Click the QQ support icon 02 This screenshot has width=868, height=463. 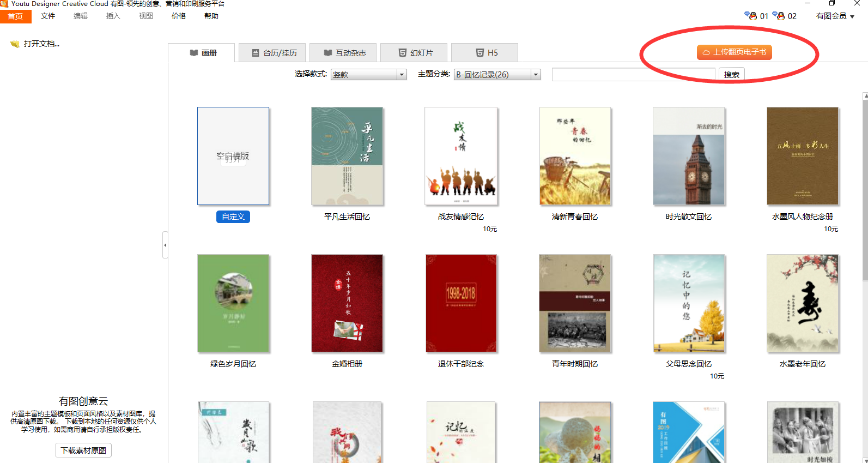tap(779, 16)
